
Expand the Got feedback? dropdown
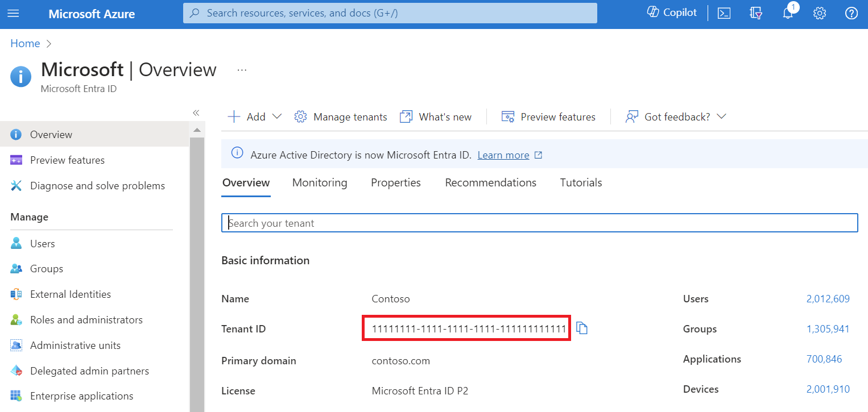[676, 116]
